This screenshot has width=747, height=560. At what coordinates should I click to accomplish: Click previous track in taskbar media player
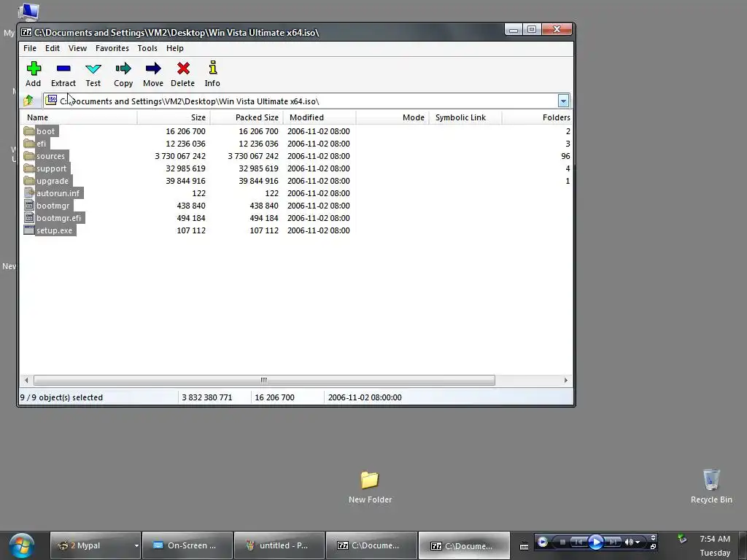(x=578, y=542)
